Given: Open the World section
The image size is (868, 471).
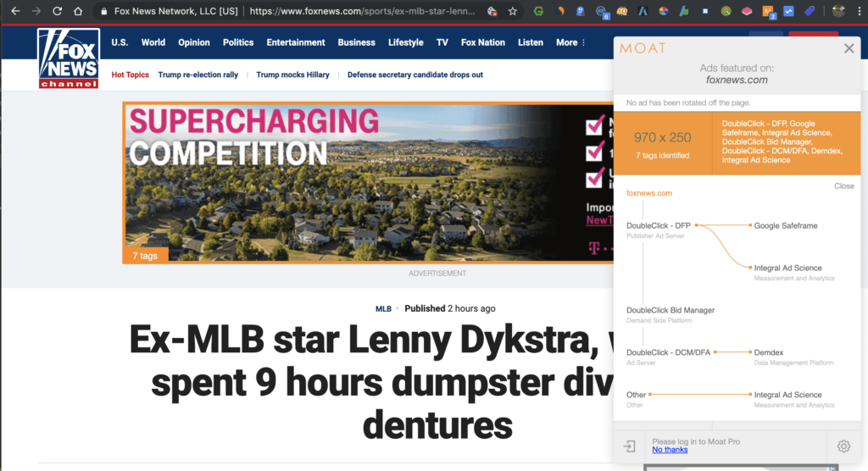Looking at the screenshot, I should click(x=153, y=42).
